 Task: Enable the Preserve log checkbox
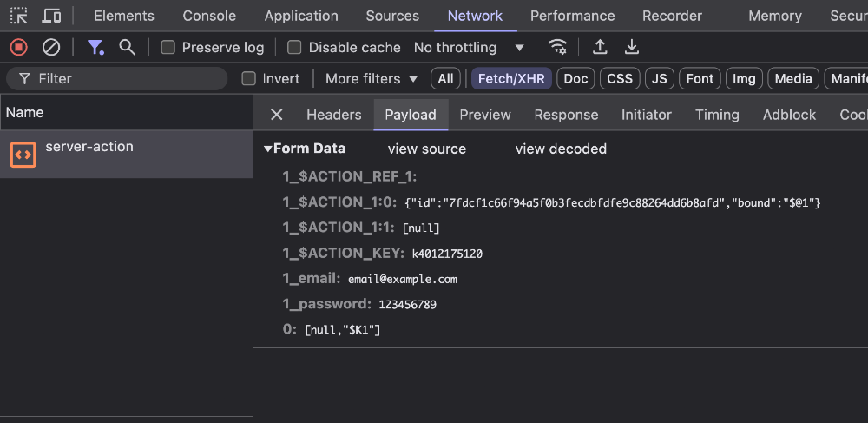pos(168,48)
